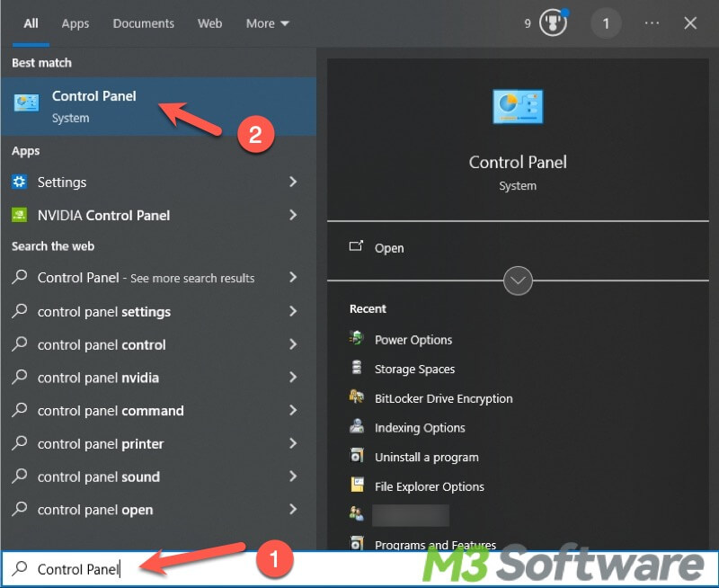719x588 pixels.
Task: Select 'control panel printer' suggestion
Action: [158, 443]
